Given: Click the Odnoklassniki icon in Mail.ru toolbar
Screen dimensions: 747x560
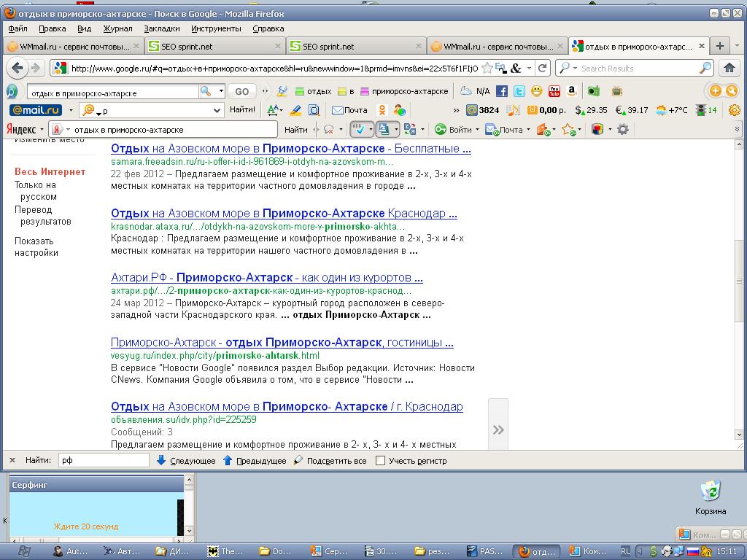Looking at the screenshot, I should tap(382, 111).
